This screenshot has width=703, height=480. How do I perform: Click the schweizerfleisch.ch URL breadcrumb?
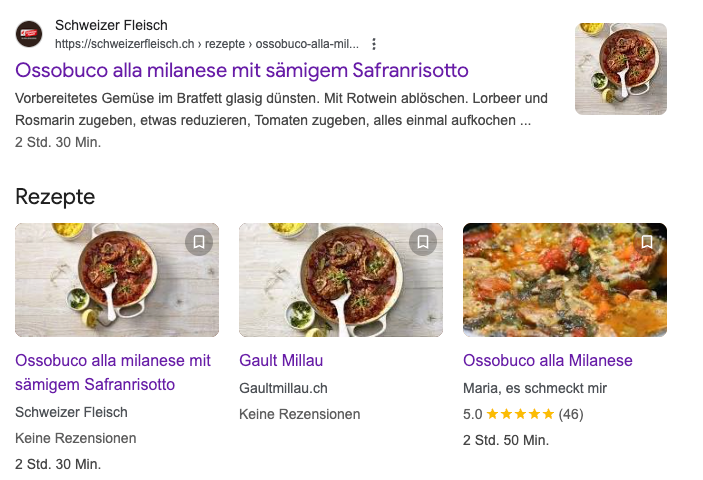206,44
